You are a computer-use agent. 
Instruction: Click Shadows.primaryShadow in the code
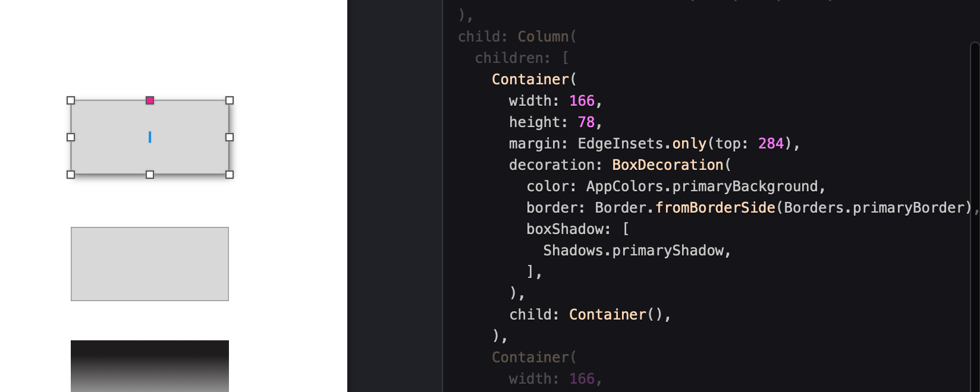(633, 251)
